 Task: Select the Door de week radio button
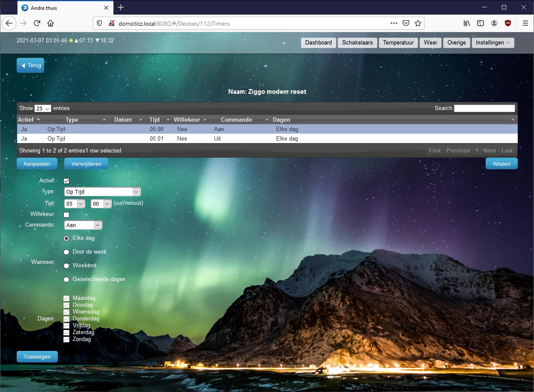click(x=66, y=252)
